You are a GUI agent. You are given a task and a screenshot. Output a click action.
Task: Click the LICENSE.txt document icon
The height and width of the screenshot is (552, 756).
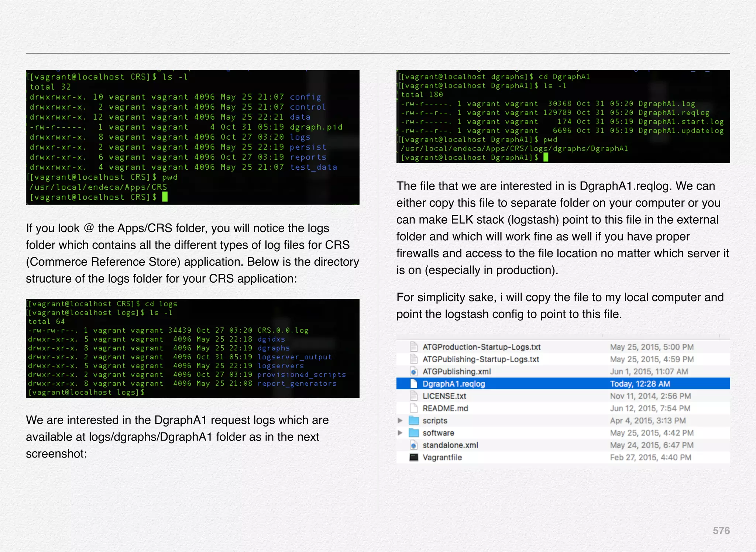414,396
